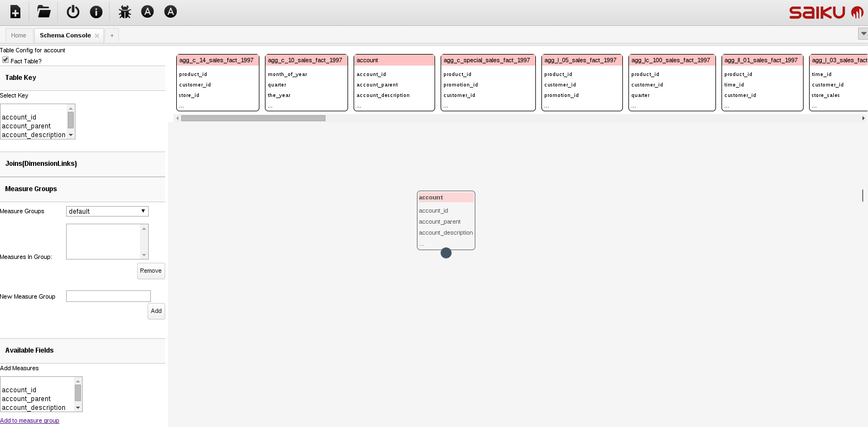Select account_description in Select Key list
This screenshot has height=427, width=868.
coord(34,135)
